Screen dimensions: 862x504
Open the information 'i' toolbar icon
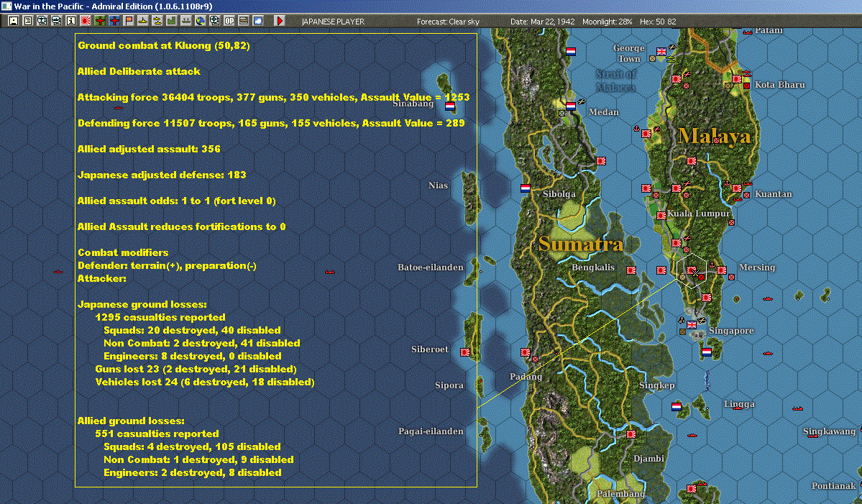(71, 21)
